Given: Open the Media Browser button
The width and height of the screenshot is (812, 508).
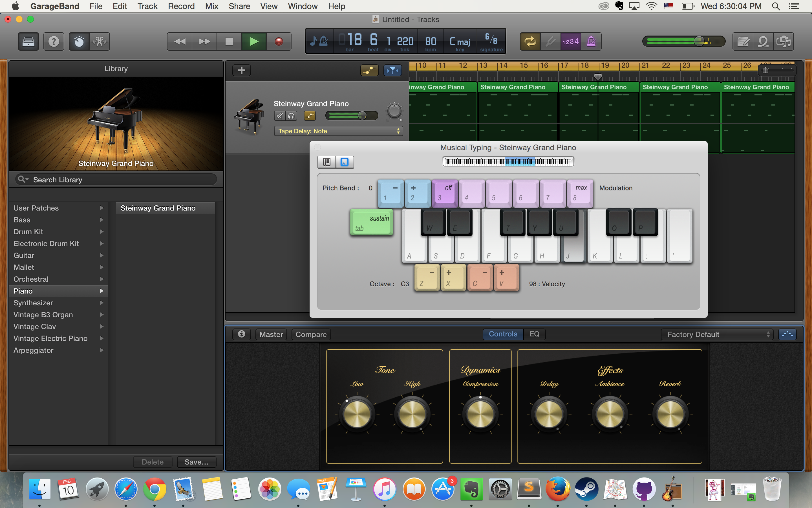Looking at the screenshot, I should (x=784, y=42).
